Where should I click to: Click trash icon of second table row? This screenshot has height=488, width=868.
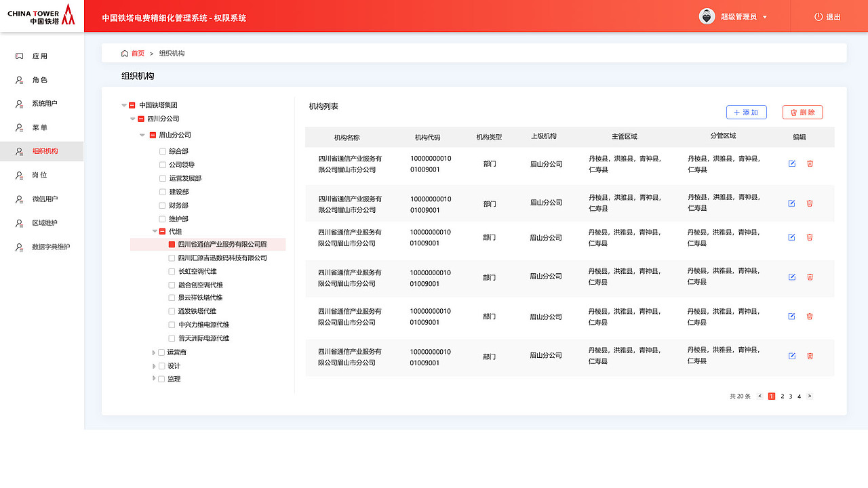(x=810, y=203)
